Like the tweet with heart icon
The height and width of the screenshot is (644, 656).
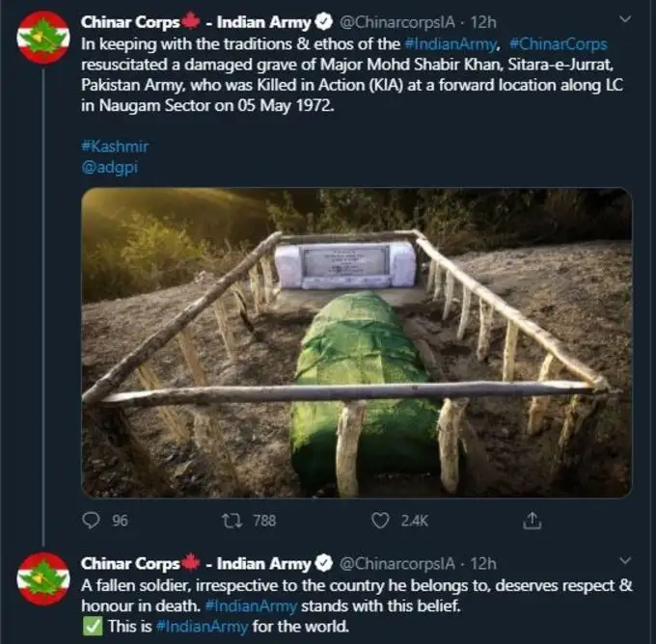click(x=381, y=521)
